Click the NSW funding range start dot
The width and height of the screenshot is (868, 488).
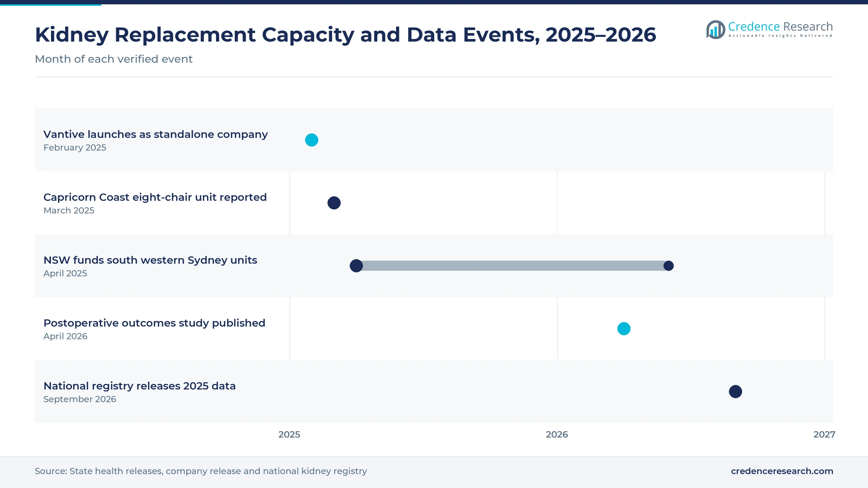pyautogui.click(x=356, y=266)
